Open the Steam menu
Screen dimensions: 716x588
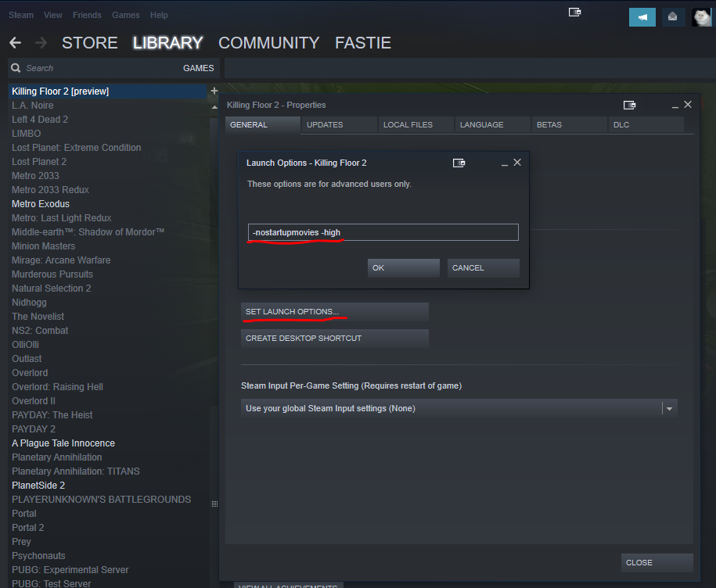tap(21, 15)
